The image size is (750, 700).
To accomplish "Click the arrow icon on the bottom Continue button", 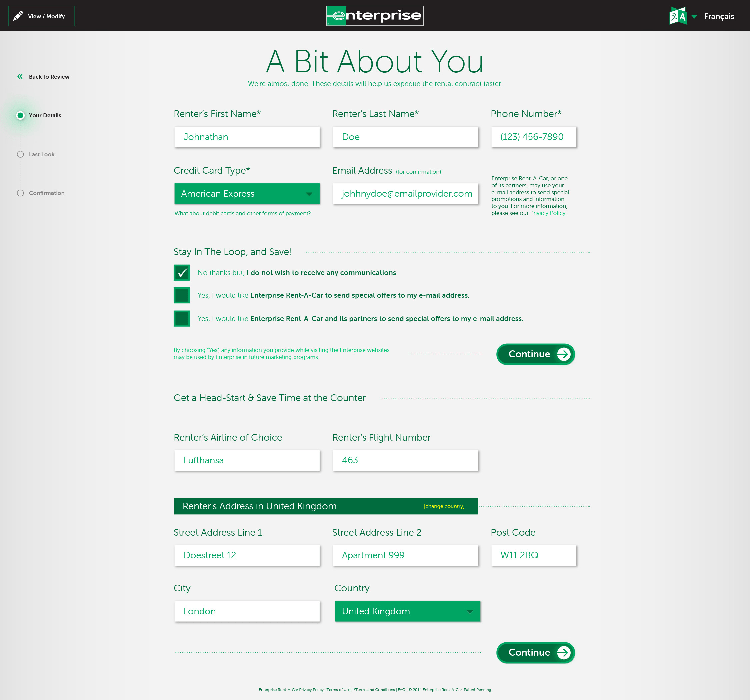I will 563,652.
